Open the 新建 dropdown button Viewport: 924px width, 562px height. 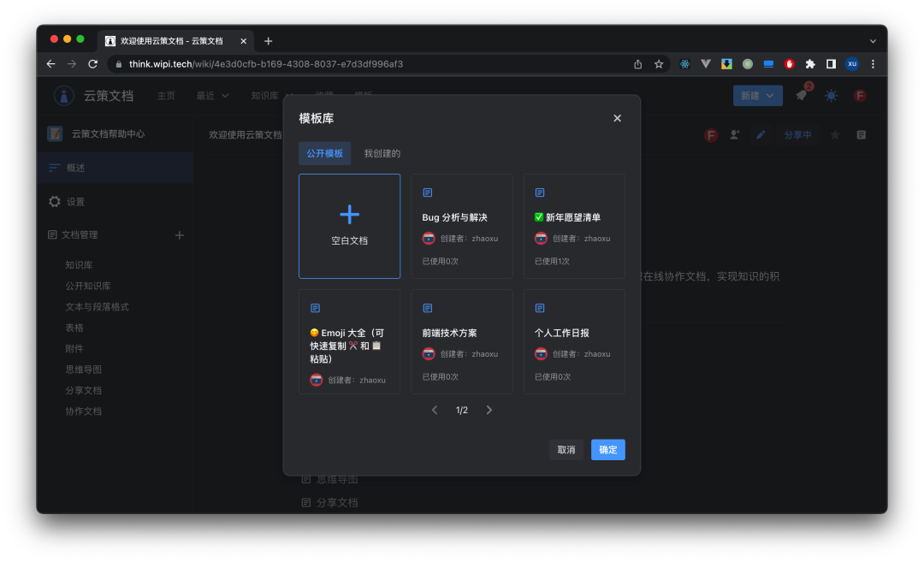757,96
